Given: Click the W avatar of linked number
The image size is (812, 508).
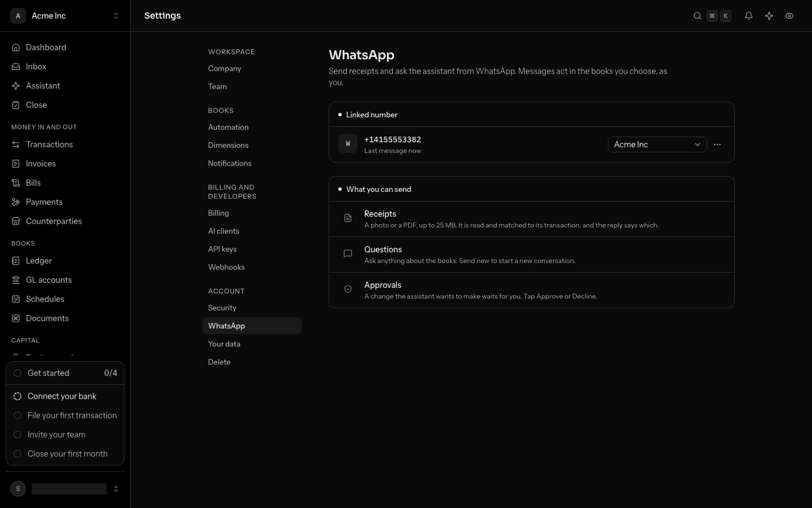Looking at the screenshot, I should 348,143.
